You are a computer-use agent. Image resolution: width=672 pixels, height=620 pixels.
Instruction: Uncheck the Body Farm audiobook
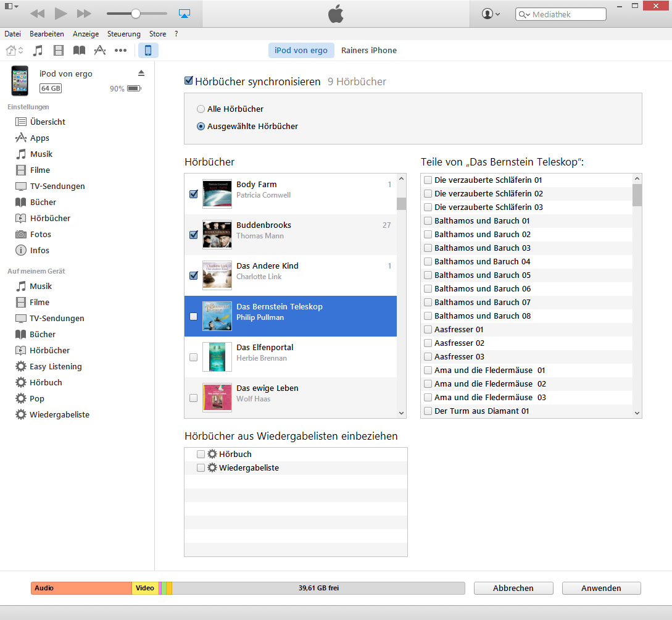194,195
